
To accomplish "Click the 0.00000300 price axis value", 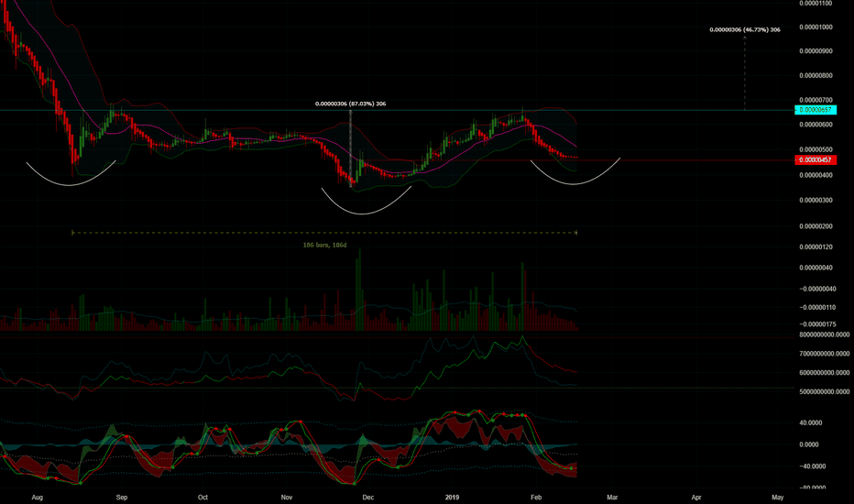I will click(x=816, y=201).
